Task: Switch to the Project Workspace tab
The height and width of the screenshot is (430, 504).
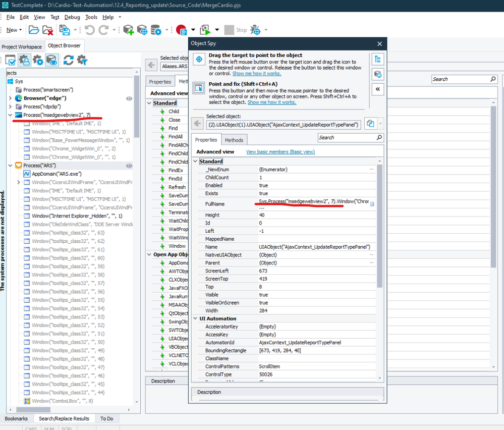Action: 22,47
